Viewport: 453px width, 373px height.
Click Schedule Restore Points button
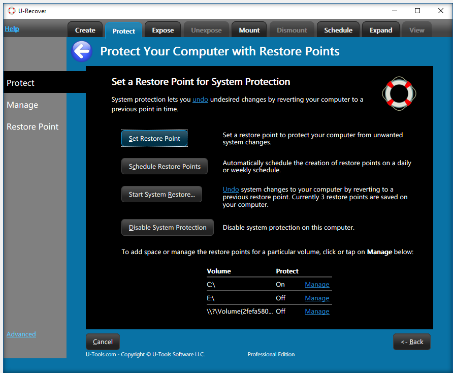tap(164, 166)
